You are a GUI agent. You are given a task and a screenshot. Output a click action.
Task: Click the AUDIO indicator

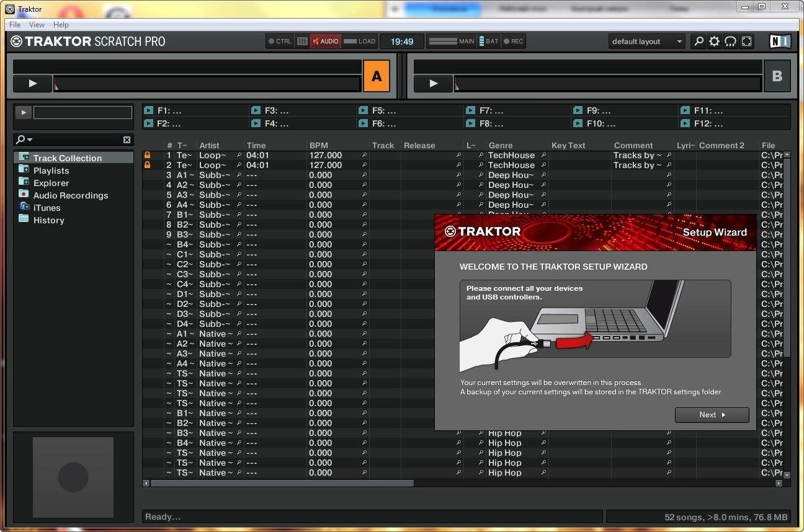(x=325, y=42)
